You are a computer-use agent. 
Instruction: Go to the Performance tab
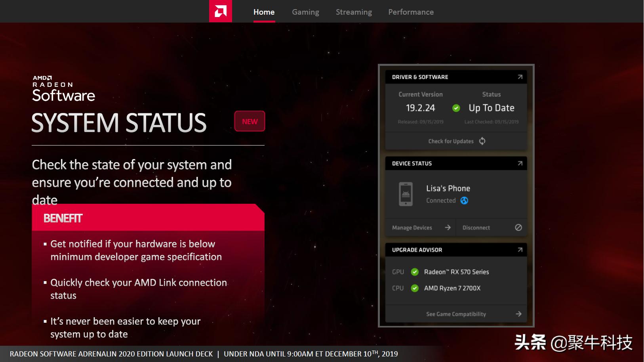[411, 12]
